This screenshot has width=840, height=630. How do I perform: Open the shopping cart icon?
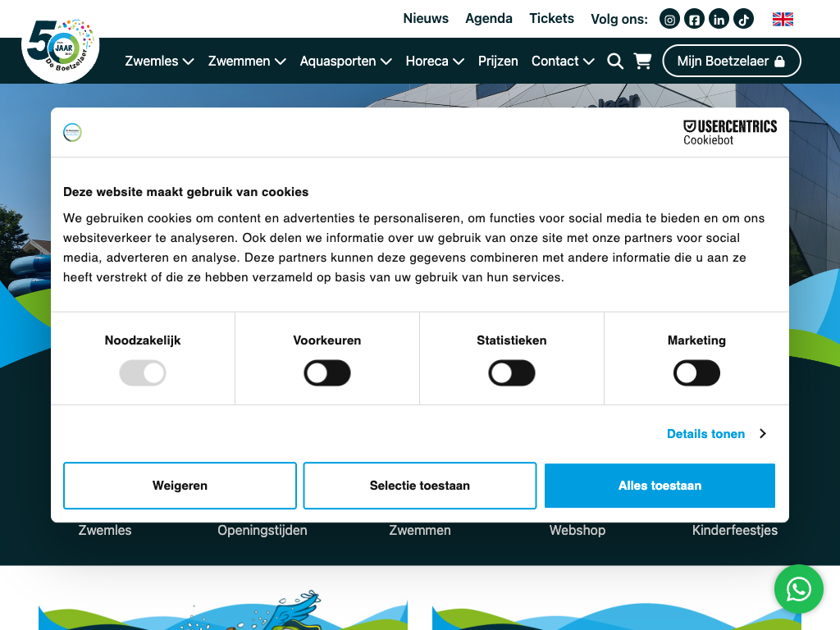pos(642,61)
